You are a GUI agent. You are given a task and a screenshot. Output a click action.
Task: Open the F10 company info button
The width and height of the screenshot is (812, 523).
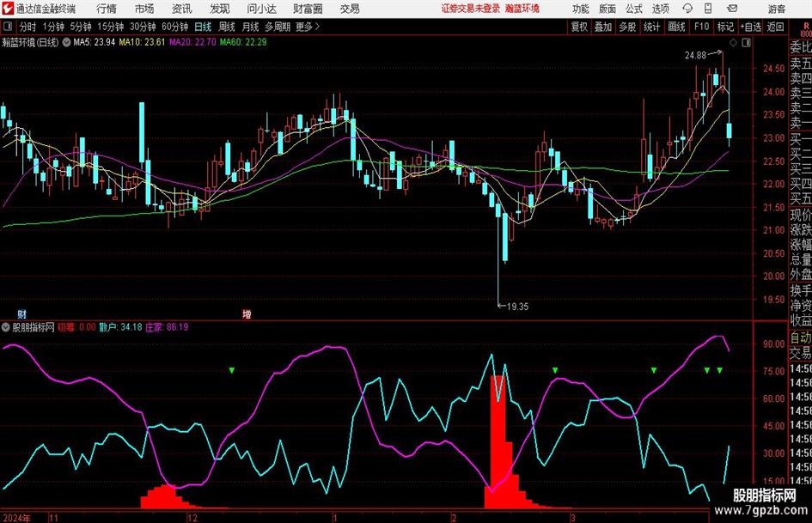click(701, 27)
